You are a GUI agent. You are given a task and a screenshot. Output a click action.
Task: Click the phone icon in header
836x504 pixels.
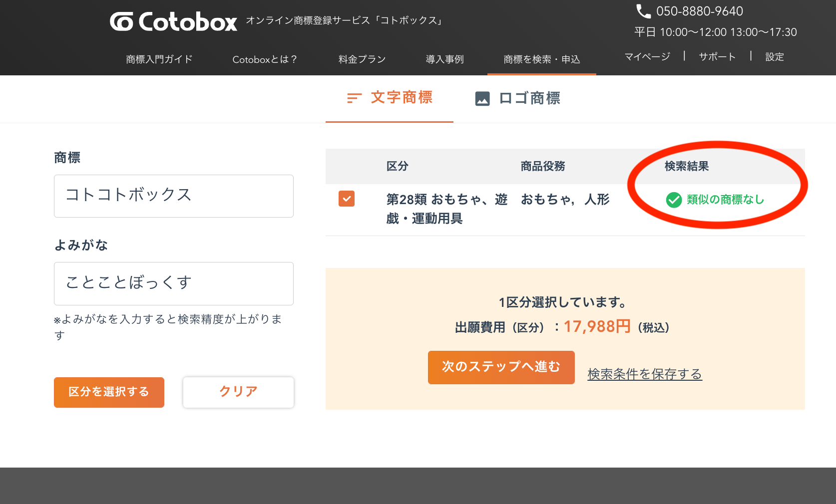(x=643, y=11)
